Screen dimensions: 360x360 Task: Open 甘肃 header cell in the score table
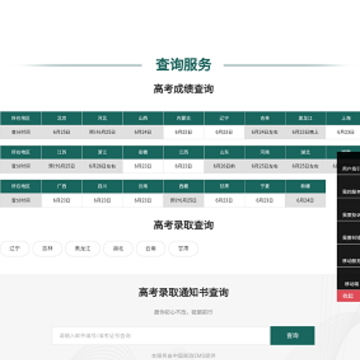click(224, 187)
